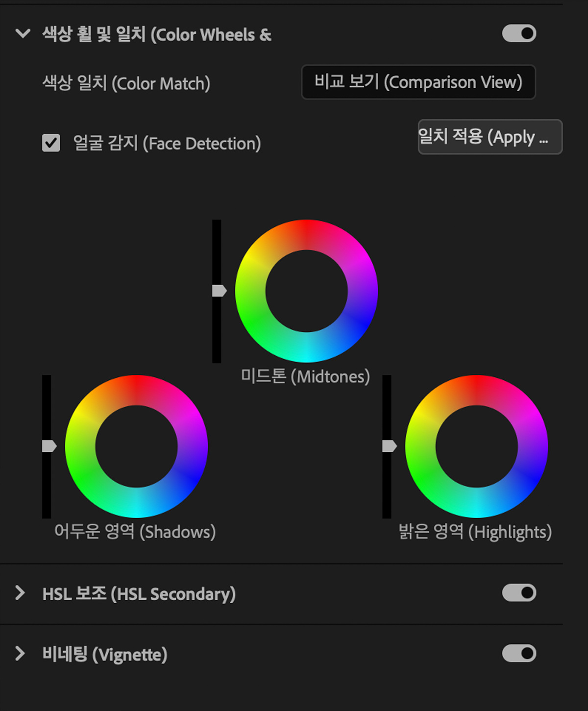
Task: Click the center of the Highlights color wheel
Action: pyautogui.click(x=476, y=446)
